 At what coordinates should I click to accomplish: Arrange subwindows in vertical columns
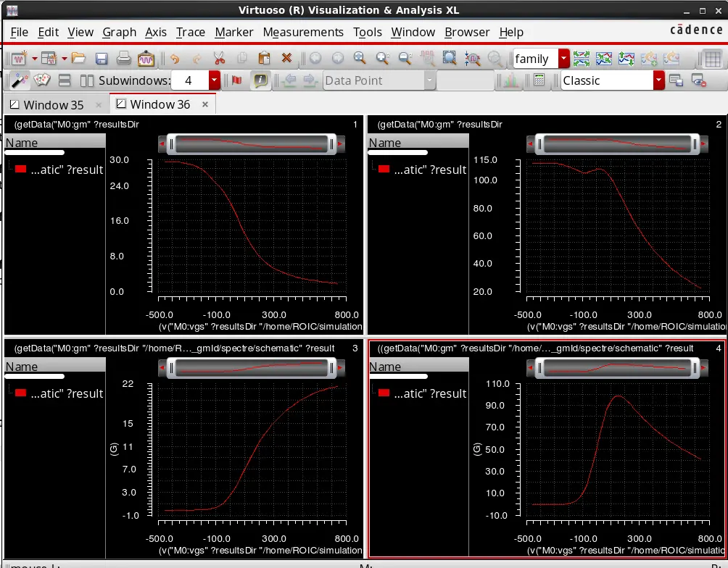pyautogui.click(x=87, y=80)
